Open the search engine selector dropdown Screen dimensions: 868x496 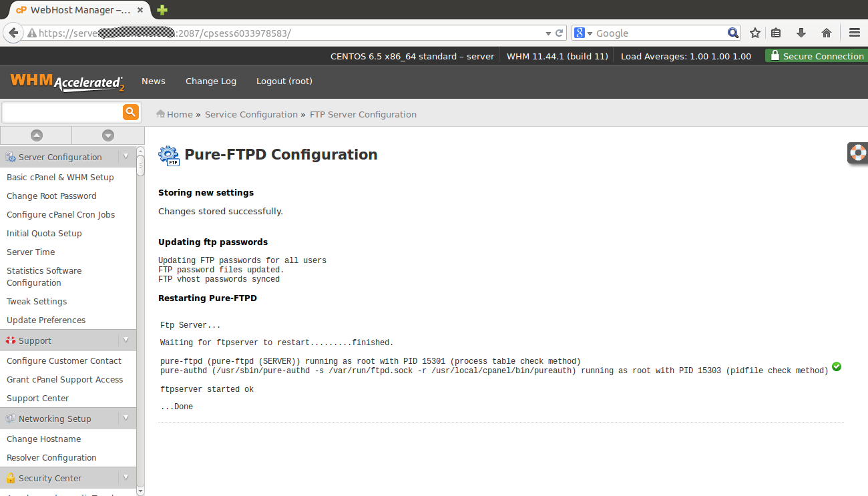(x=583, y=33)
